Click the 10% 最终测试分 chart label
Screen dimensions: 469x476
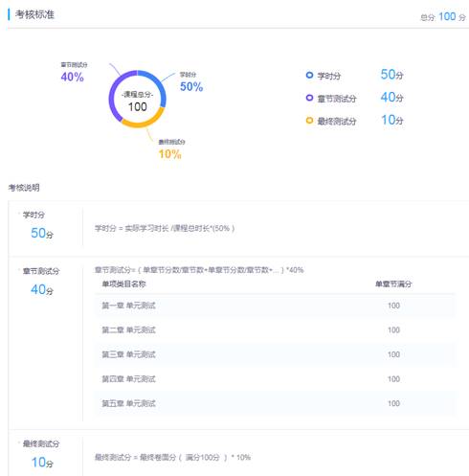[x=171, y=149]
